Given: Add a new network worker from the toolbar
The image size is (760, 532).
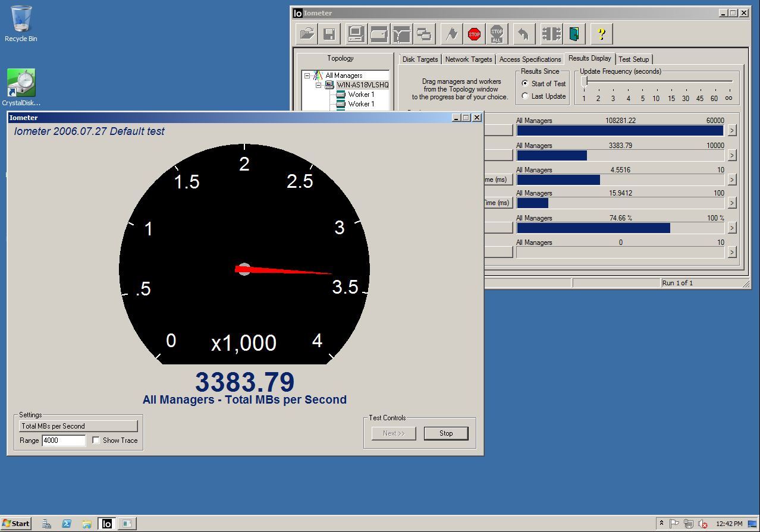Looking at the screenshot, I should point(401,34).
